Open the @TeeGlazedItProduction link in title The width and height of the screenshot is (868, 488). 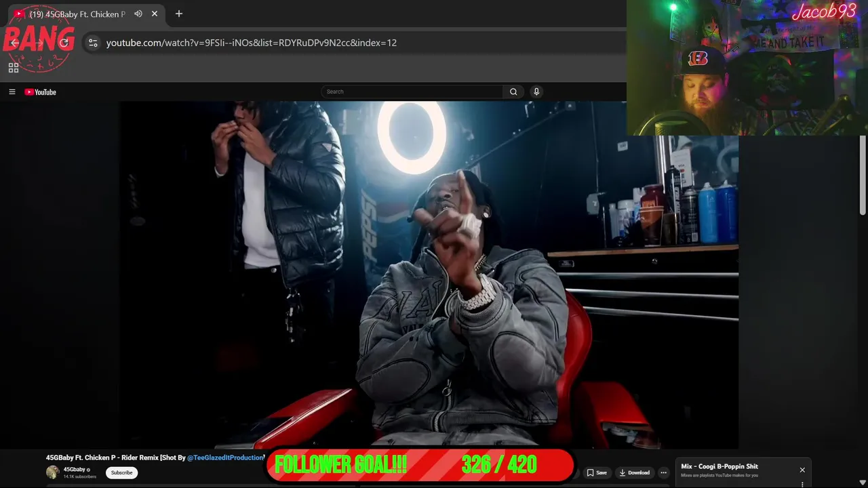225,458
